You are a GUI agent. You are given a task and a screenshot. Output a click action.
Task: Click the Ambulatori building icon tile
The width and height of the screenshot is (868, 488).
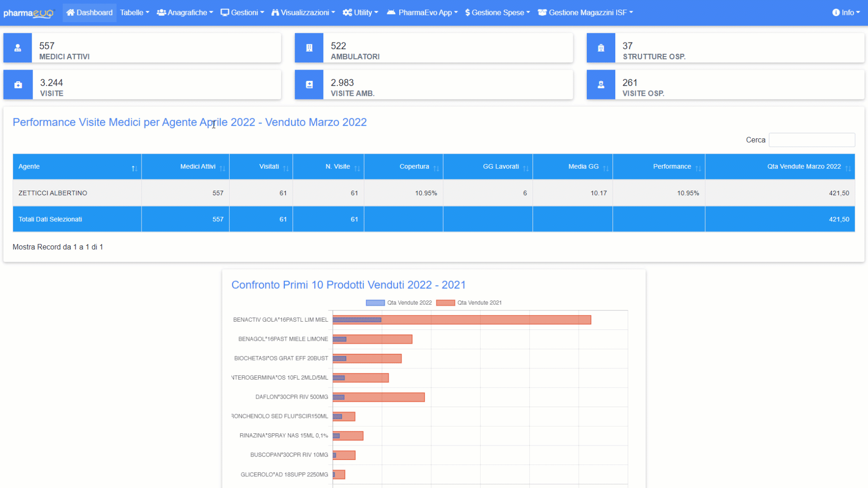(x=309, y=48)
